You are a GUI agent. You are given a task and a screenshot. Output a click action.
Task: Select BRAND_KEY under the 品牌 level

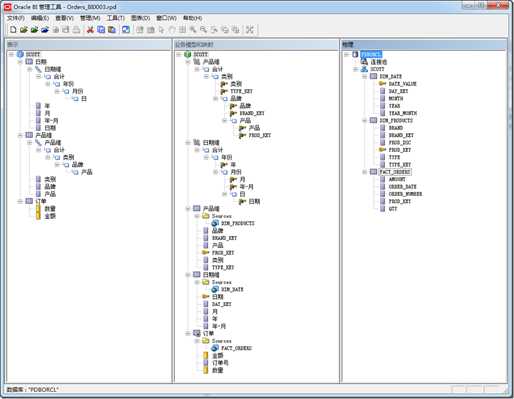click(x=252, y=113)
